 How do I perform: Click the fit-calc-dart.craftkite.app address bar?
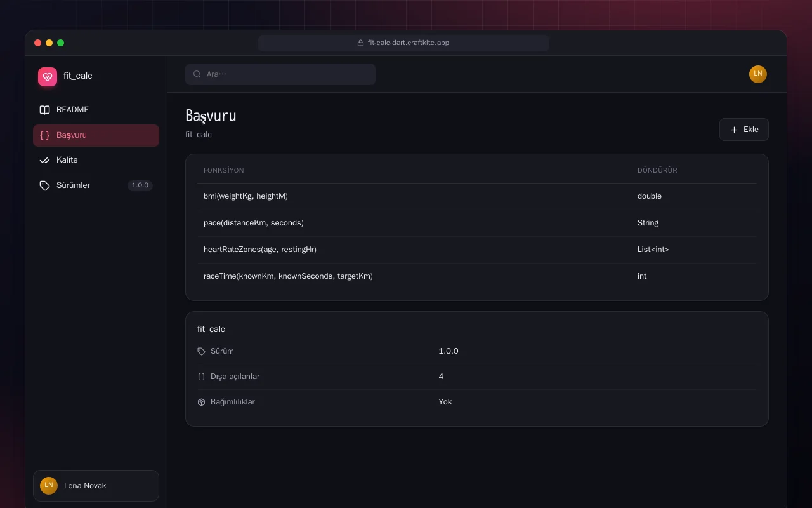coord(403,43)
